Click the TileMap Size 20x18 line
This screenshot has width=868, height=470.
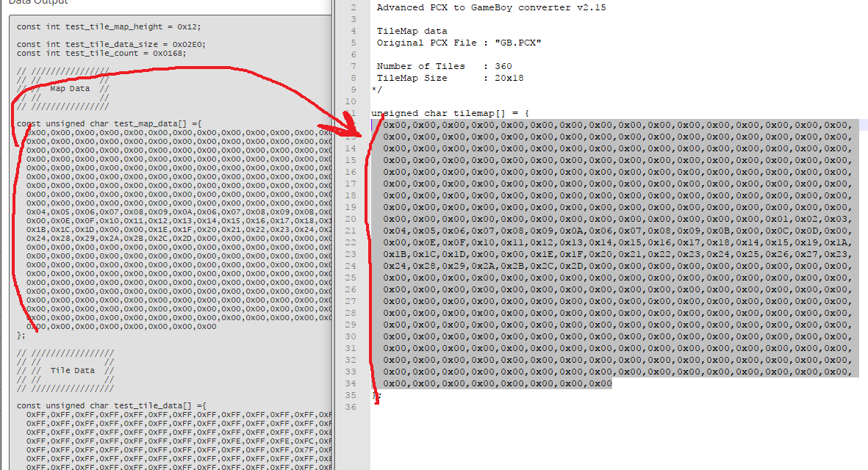[x=448, y=78]
